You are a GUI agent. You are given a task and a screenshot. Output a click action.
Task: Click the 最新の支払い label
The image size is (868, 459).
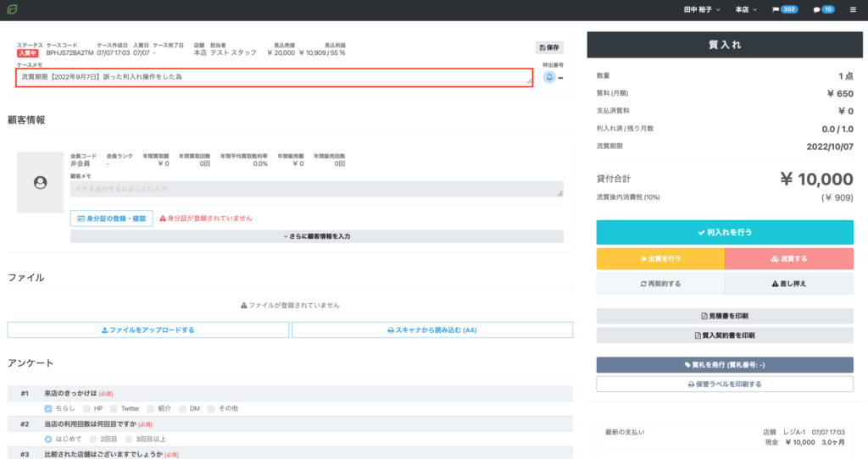pyautogui.click(x=625, y=433)
